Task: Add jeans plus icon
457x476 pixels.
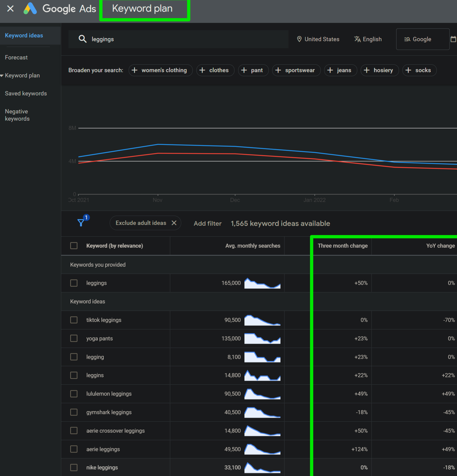Action: click(x=330, y=70)
